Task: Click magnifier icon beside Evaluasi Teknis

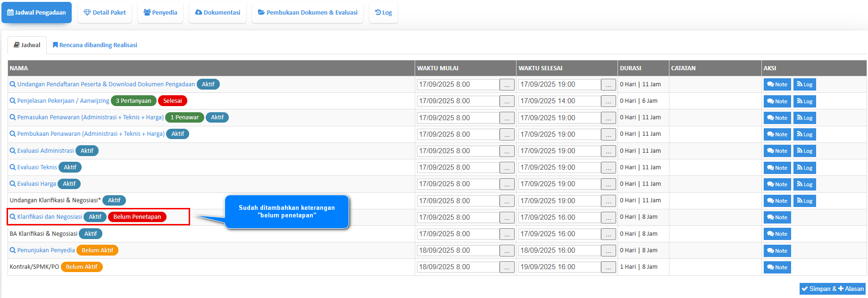Action: click(13, 167)
